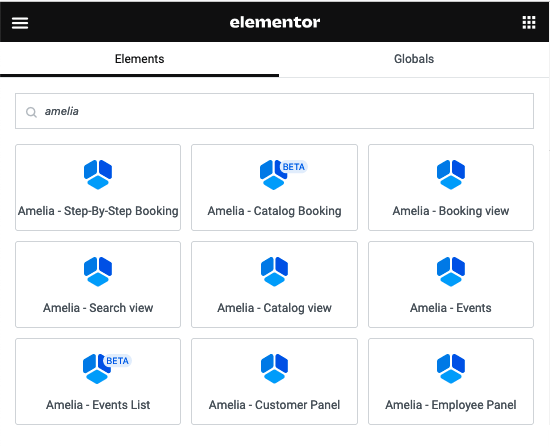The width and height of the screenshot is (550, 447).
Task: Click the 'Amelia - Step-By-Step Booking' label
Action: tap(98, 211)
